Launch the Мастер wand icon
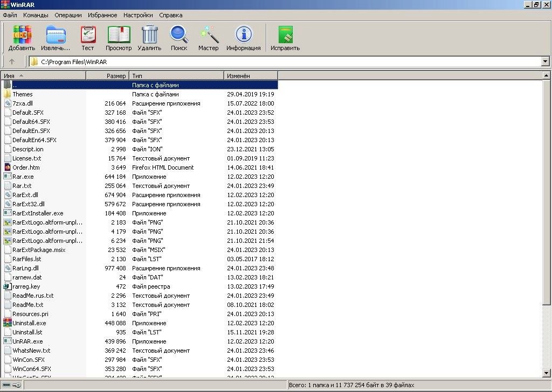Screen dimensions: 552x392 point(209,34)
